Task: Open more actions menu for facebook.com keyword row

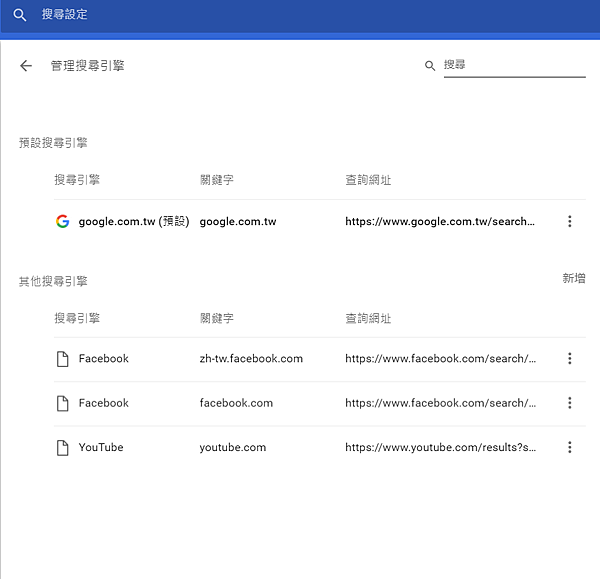Action: [x=569, y=403]
